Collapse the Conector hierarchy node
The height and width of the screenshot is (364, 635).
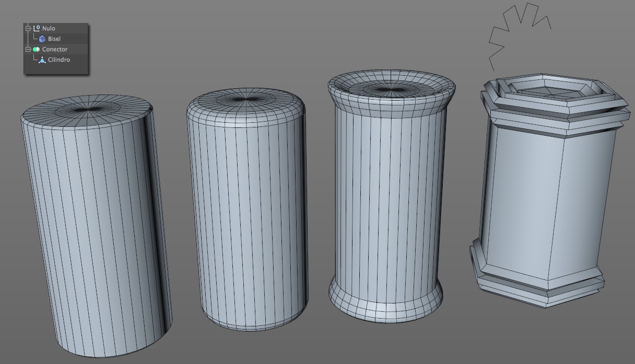point(28,49)
